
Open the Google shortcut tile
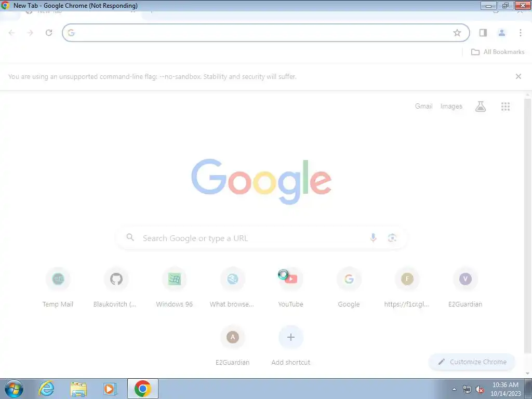pyautogui.click(x=349, y=287)
